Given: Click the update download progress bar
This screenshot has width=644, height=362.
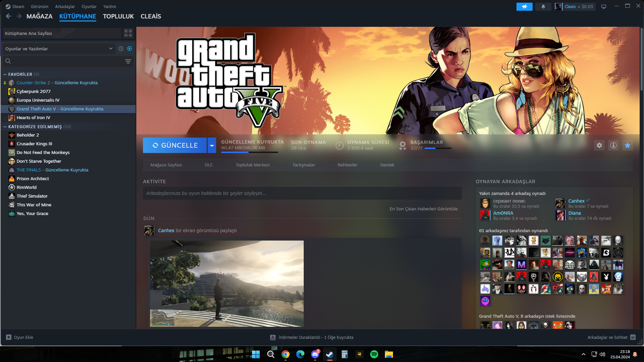Looking at the screenshot, I should tap(250, 152).
